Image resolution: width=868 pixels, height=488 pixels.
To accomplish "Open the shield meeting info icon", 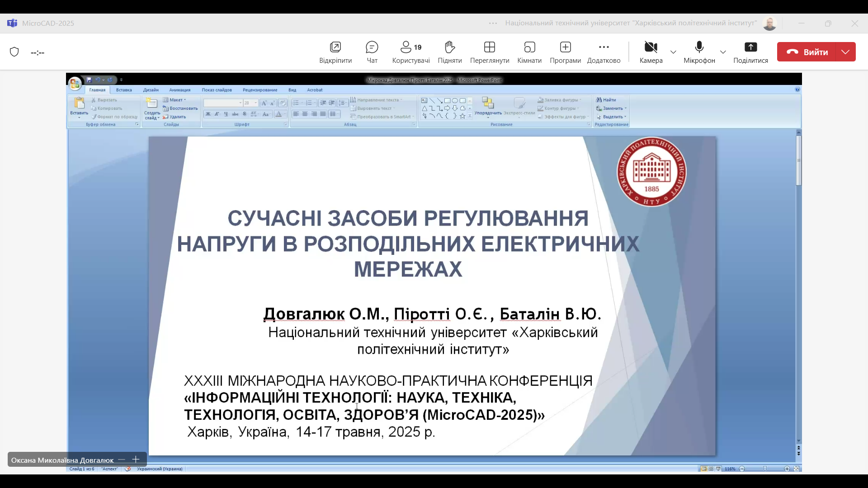I will point(14,52).
